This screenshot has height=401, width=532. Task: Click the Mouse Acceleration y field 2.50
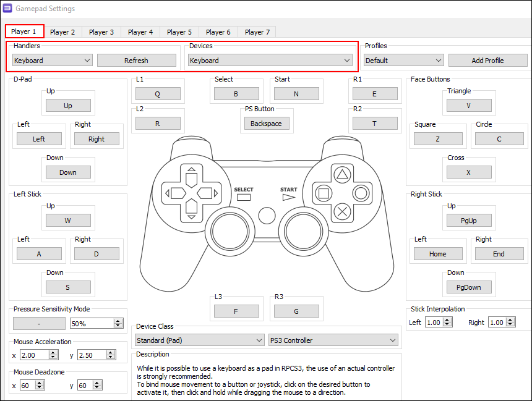pos(92,355)
